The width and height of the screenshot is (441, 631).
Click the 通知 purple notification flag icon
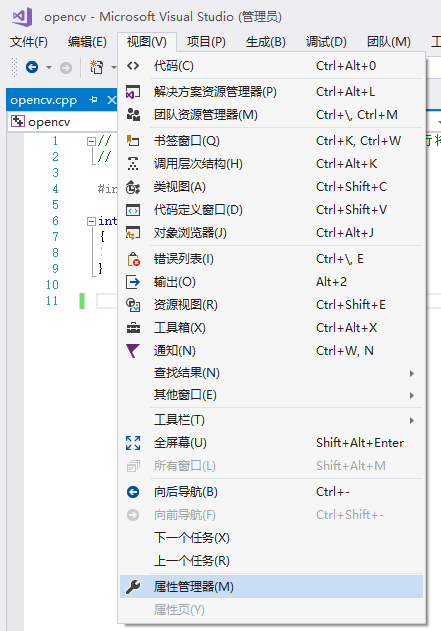[x=133, y=351]
